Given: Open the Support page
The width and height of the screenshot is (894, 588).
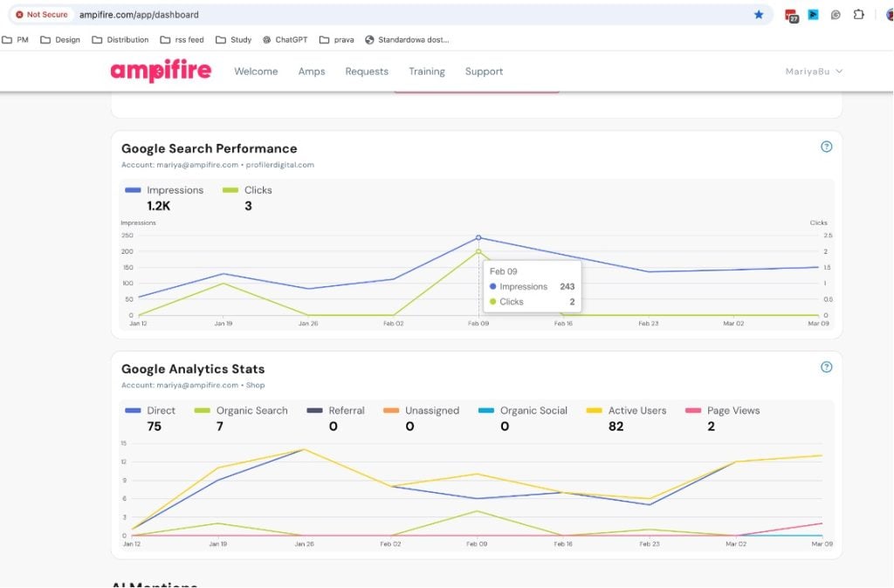Looking at the screenshot, I should click(x=484, y=72).
